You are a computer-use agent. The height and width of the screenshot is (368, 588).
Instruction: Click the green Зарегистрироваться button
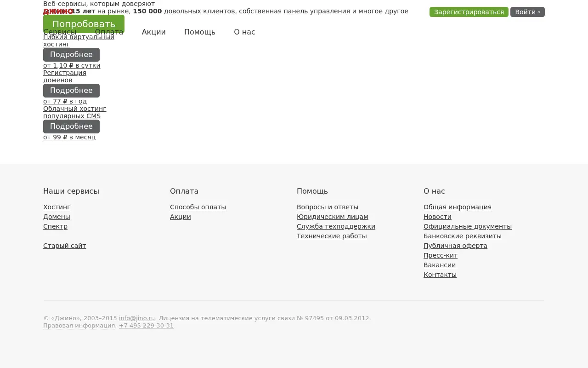pyautogui.click(x=469, y=12)
